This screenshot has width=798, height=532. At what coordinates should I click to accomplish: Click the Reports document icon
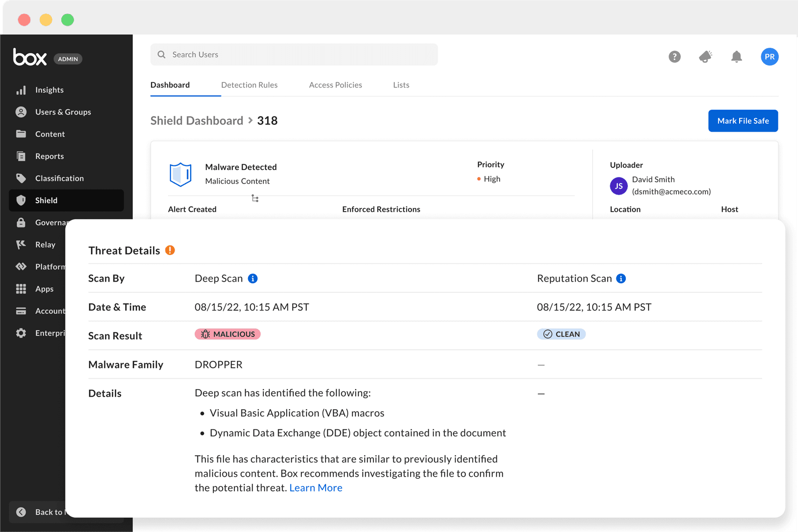(21, 156)
